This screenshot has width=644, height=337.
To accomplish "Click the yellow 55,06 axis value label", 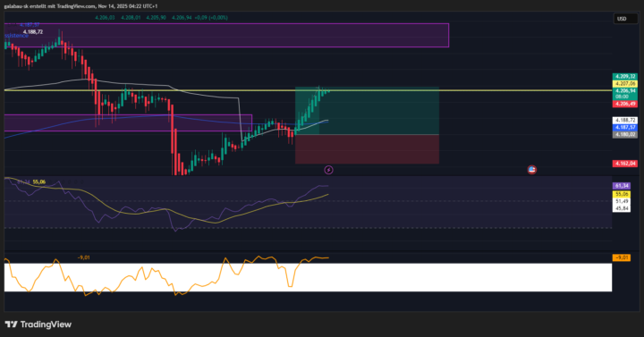I will (622, 194).
